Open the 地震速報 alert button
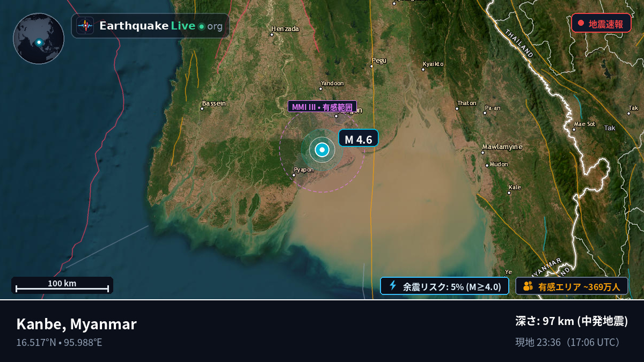This screenshot has width=644, height=362. click(x=601, y=23)
